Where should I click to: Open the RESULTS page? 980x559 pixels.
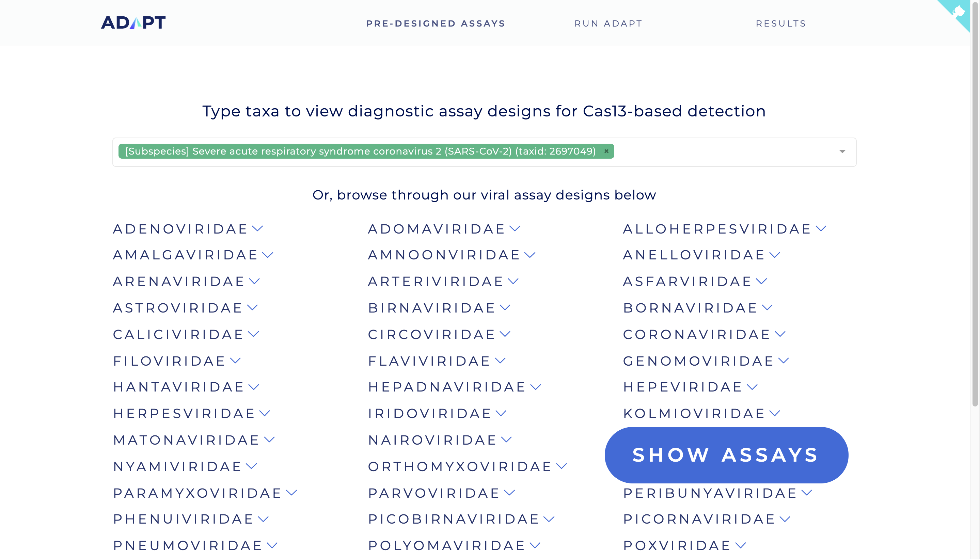click(x=781, y=23)
